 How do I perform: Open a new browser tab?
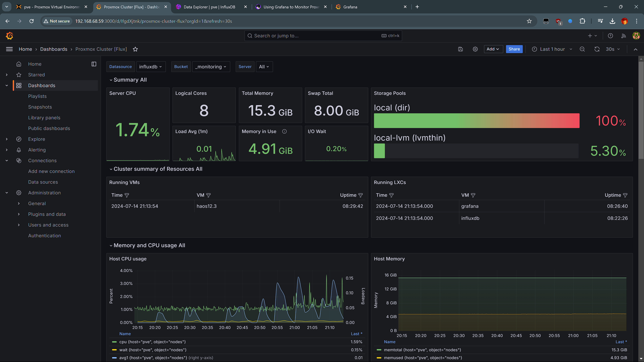tap(417, 7)
